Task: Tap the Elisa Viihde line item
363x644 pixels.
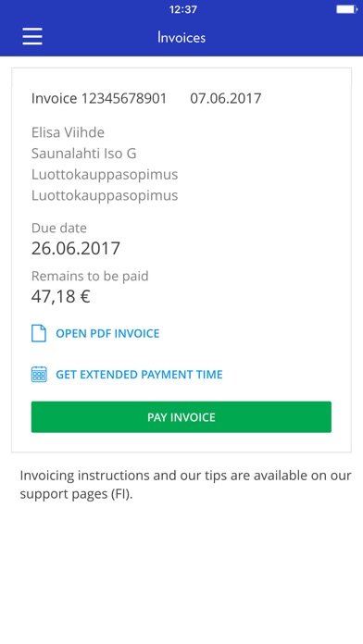Action: [x=68, y=132]
